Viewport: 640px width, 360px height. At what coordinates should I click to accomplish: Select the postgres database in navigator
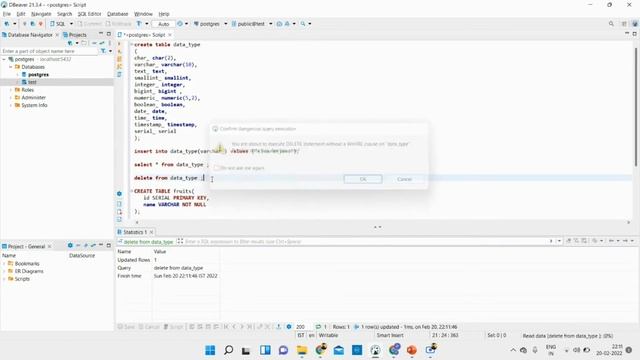[38, 75]
